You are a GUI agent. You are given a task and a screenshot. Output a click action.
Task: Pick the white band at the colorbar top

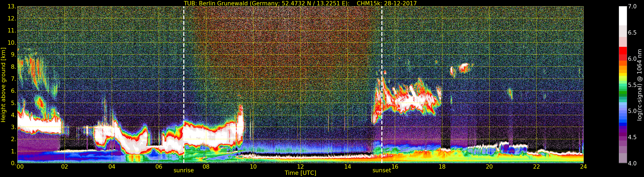(623, 16)
